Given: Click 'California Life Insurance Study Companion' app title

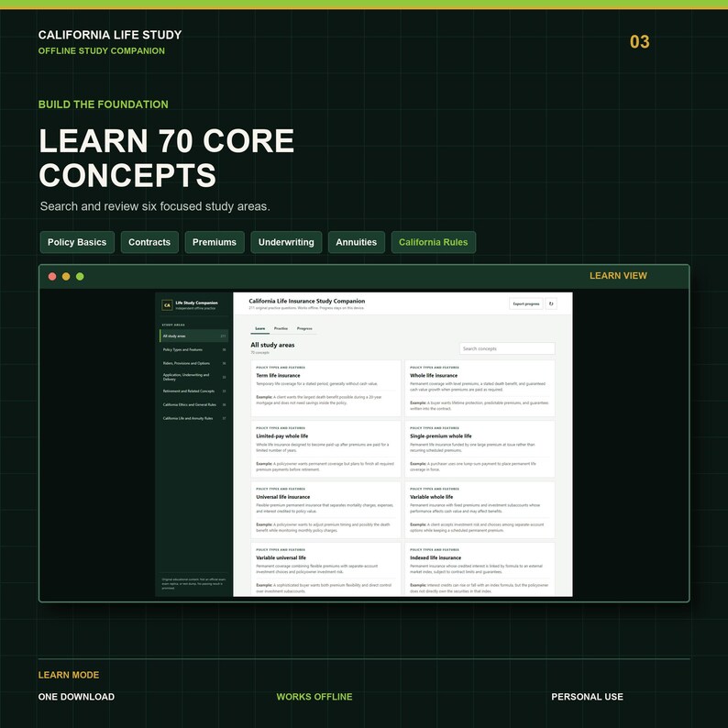Looking at the screenshot, I should point(307,301).
